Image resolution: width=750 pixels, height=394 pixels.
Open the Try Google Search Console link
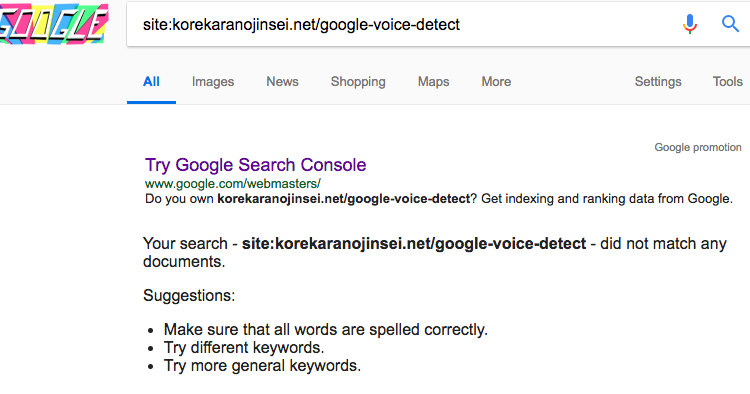(255, 165)
